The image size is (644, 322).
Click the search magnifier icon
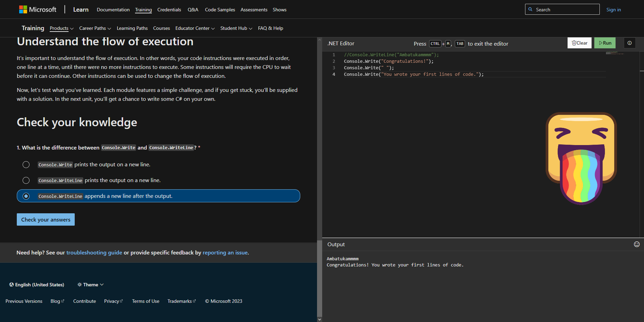(x=530, y=10)
